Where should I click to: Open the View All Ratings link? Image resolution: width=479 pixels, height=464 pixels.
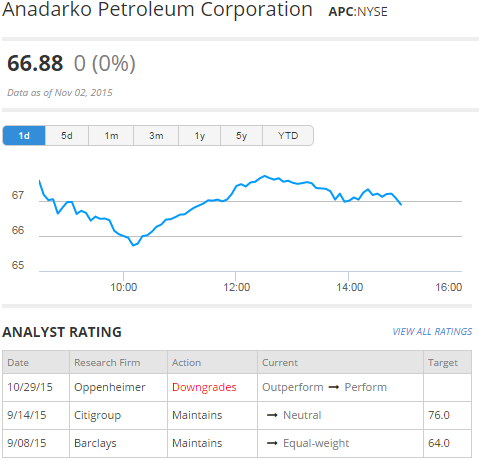pyautogui.click(x=432, y=332)
